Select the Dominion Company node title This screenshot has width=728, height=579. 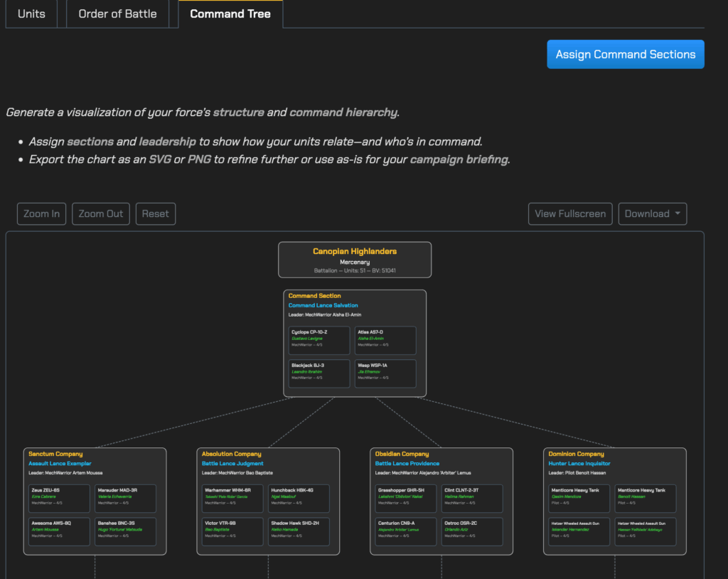pyautogui.click(x=576, y=454)
